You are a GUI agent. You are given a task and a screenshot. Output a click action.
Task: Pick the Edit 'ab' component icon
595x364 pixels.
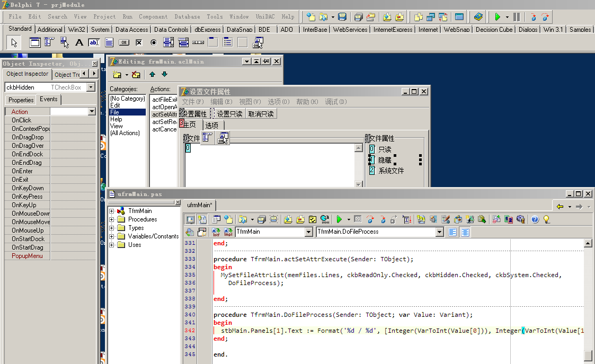pyautogui.click(x=94, y=42)
